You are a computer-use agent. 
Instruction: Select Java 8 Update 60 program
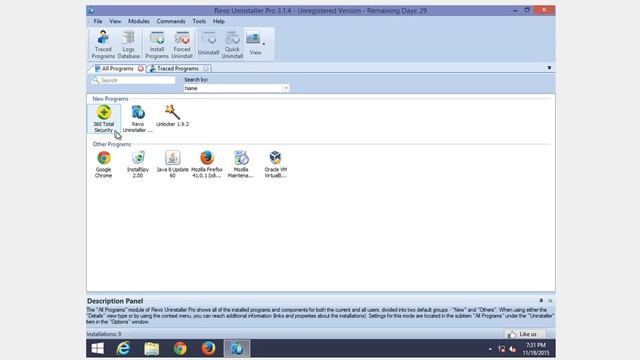pyautogui.click(x=172, y=164)
